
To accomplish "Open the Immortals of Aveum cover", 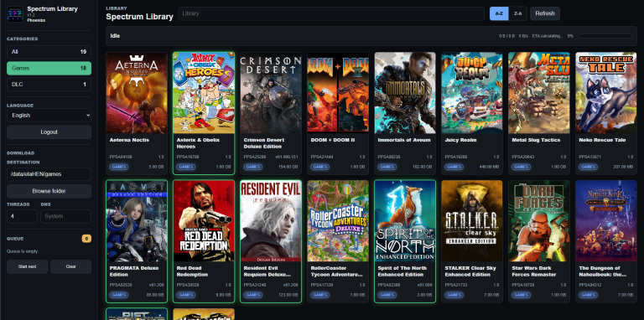I will (x=405, y=93).
